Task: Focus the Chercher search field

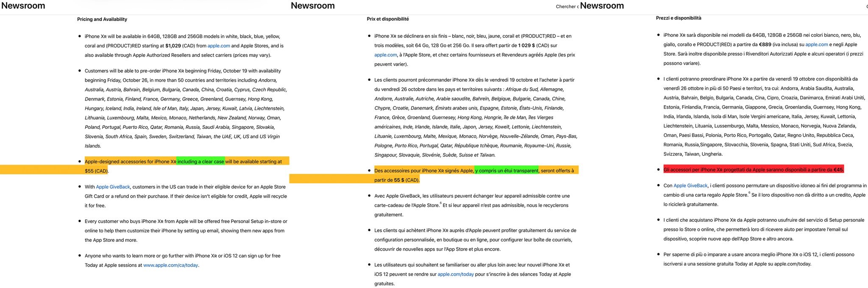Action: point(567,6)
